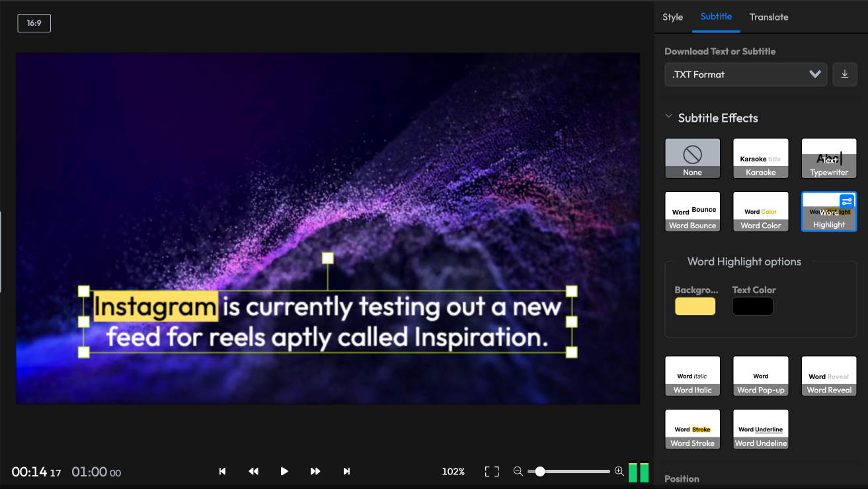Click the right-middle subtitle resize handle
This screenshot has height=489, width=868.
pos(572,322)
